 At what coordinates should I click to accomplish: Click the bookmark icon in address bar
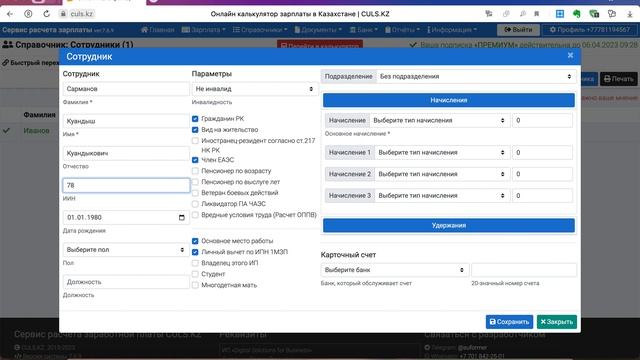coord(537,14)
